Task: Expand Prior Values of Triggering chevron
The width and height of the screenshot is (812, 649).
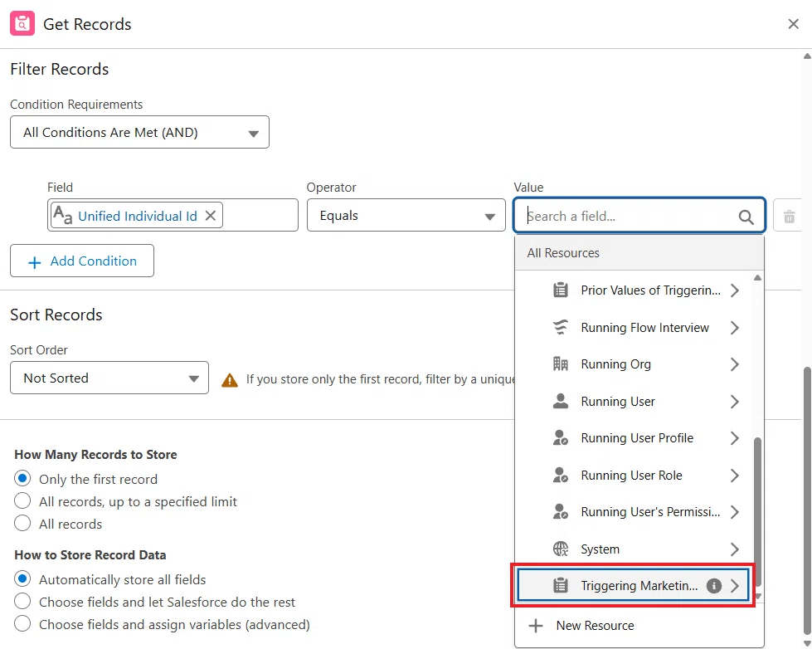Action: (734, 290)
